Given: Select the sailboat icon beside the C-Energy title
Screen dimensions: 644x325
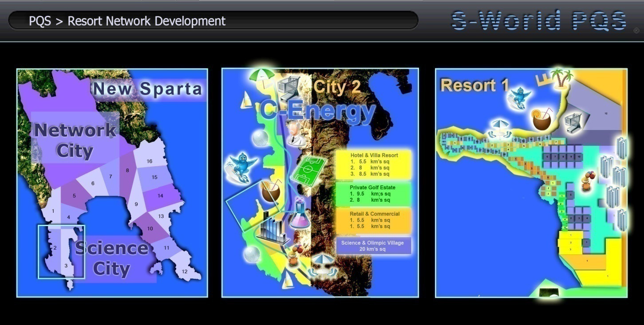Looking at the screenshot, I should coord(246,100).
